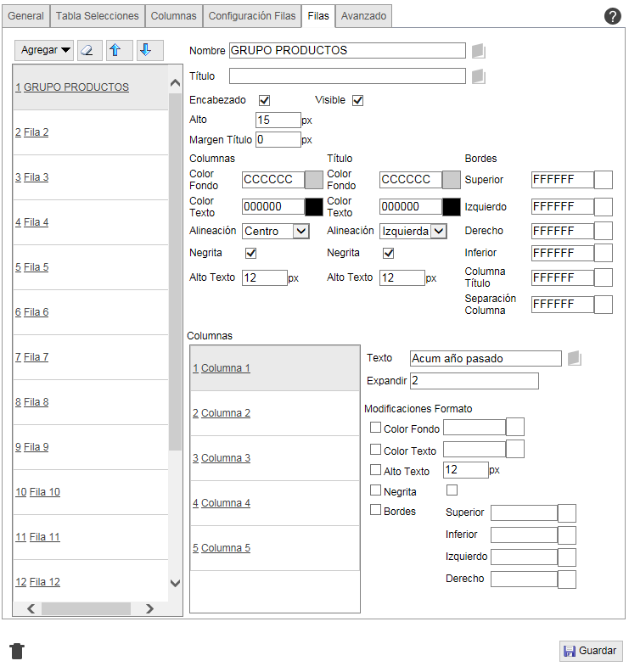Toggle the Visible checkbox

point(357,100)
